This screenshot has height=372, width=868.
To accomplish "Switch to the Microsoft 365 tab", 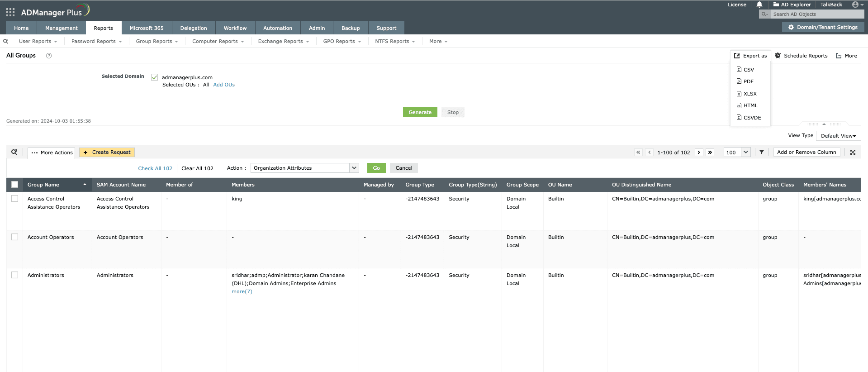I will coord(147,28).
